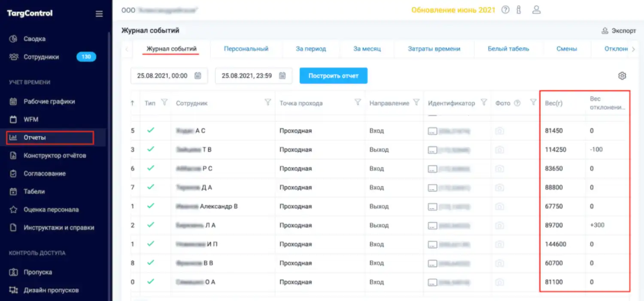
Task: Open the За месяц report tab
Action: coord(367,49)
